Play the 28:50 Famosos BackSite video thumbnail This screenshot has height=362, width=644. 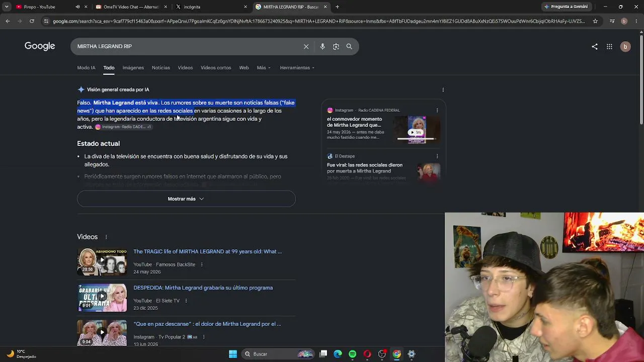(102, 261)
